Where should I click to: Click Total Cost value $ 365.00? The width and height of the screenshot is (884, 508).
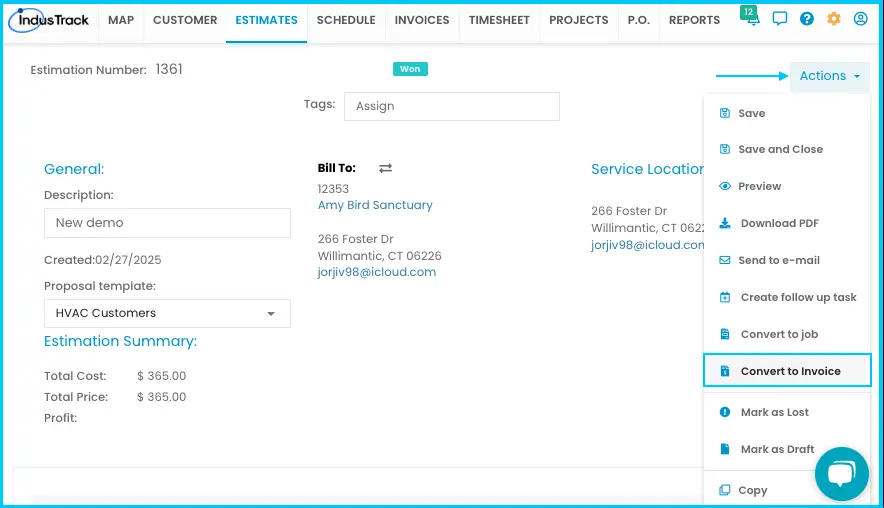(161, 376)
